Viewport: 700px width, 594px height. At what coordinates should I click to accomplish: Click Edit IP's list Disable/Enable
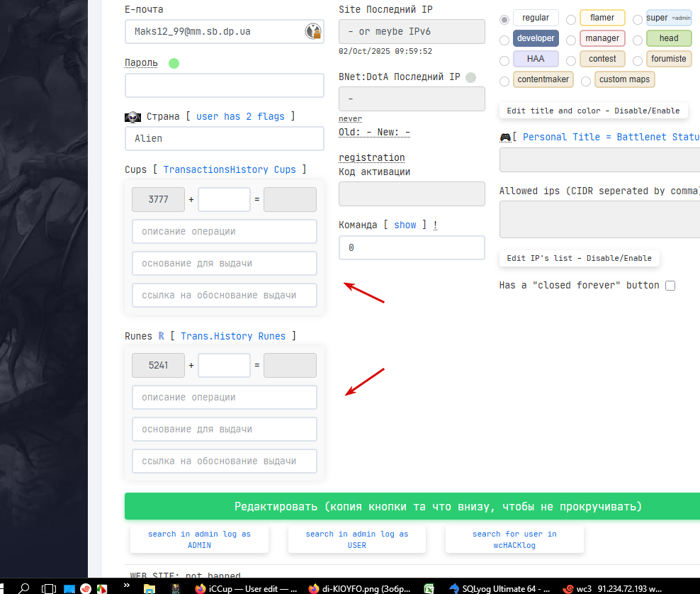tap(579, 258)
